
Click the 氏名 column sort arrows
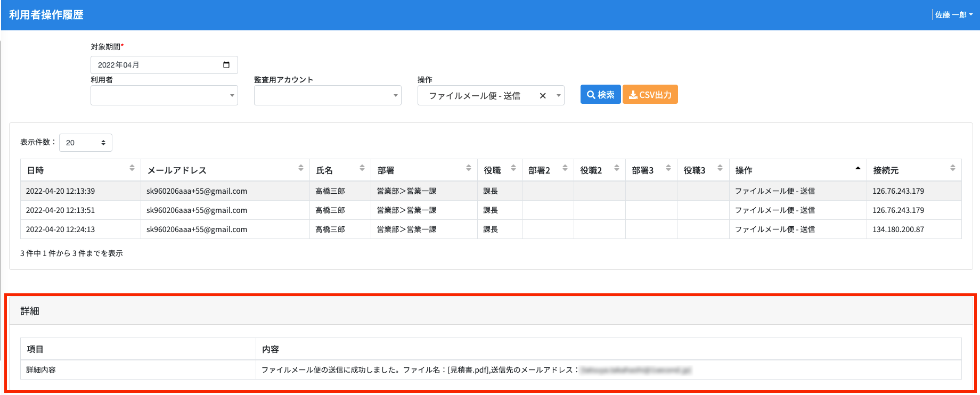click(362, 168)
